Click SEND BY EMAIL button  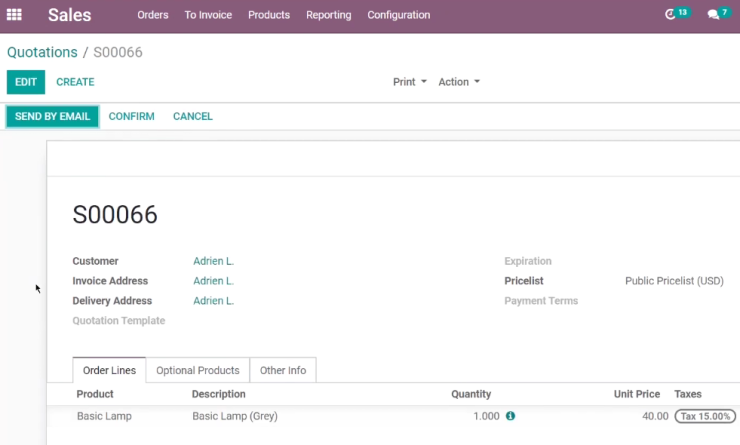click(x=52, y=117)
